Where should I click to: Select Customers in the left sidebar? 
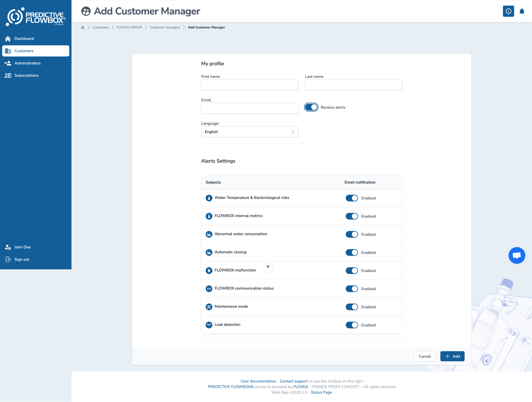coord(24,51)
